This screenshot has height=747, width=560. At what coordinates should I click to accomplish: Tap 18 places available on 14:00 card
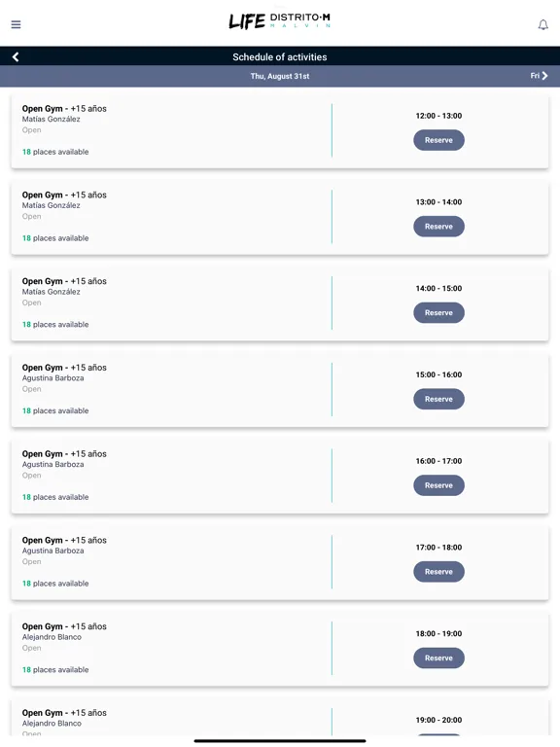(x=55, y=325)
